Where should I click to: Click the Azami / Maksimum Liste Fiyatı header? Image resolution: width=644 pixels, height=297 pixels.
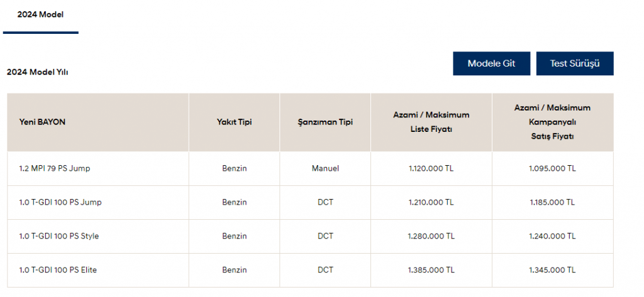[431, 122]
